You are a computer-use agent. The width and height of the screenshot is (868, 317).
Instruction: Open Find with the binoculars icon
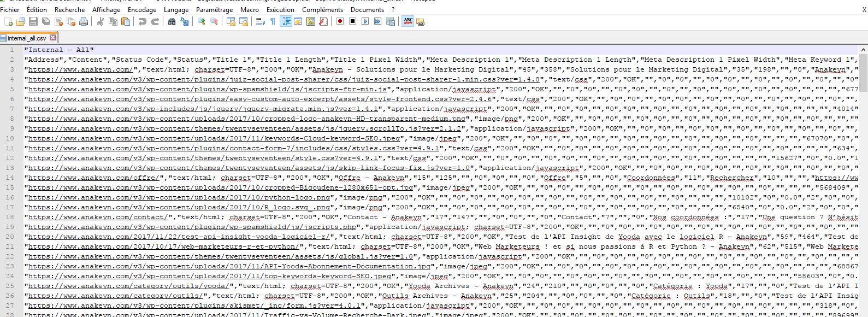(172, 21)
